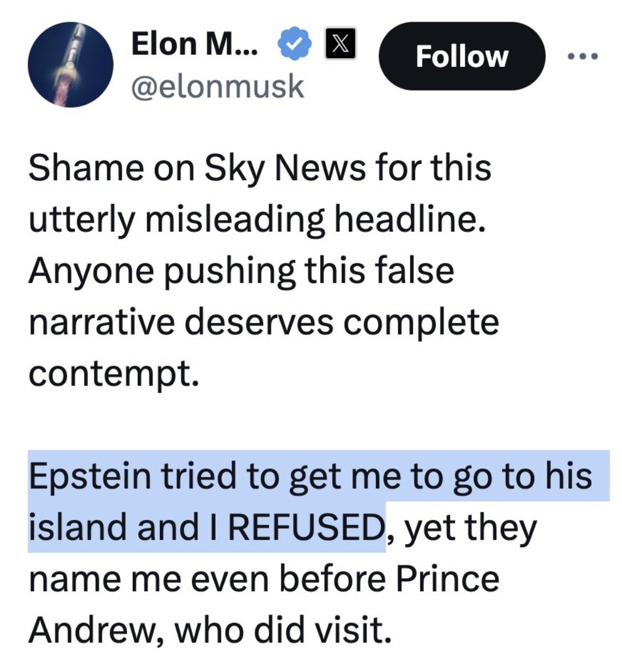Click the word "Prince" in the post

pyautogui.click(x=447, y=579)
